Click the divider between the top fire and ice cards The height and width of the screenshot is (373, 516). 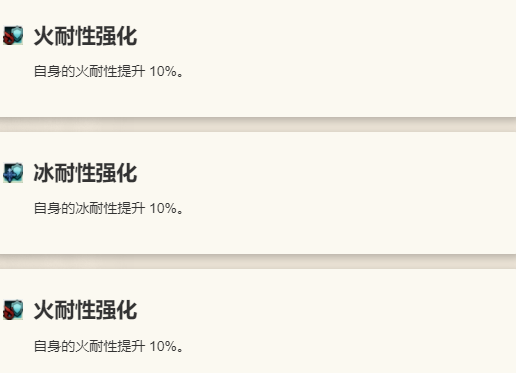[x=258, y=124]
